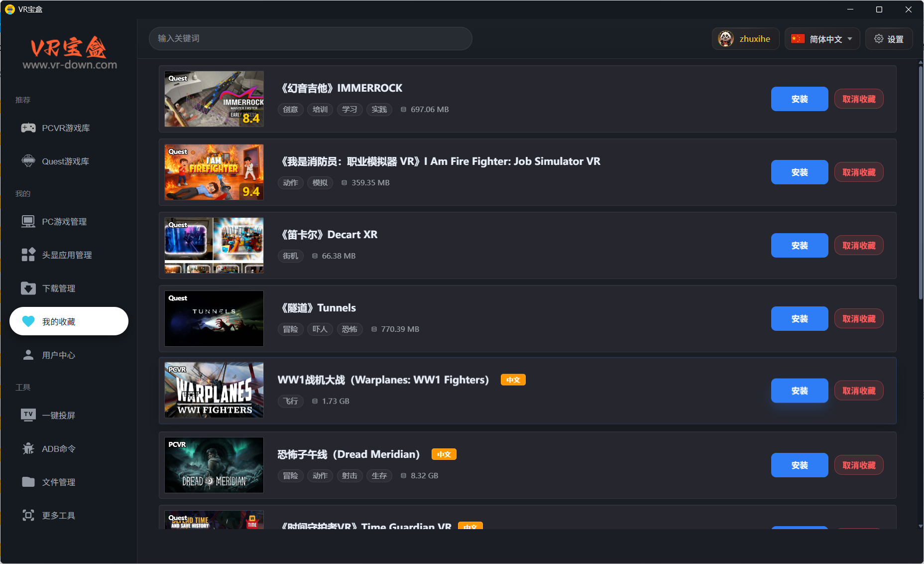Toggle the 中文 tag on Dread Meridian
This screenshot has width=924, height=564.
click(444, 454)
